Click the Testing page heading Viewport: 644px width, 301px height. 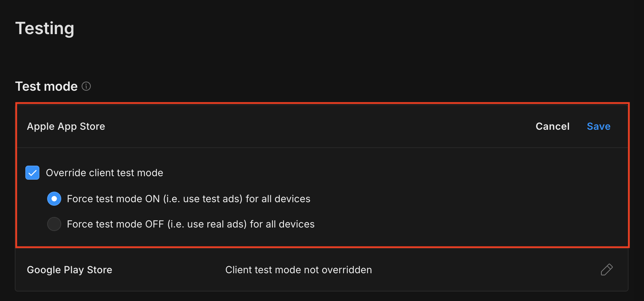[x=45, y=28]
